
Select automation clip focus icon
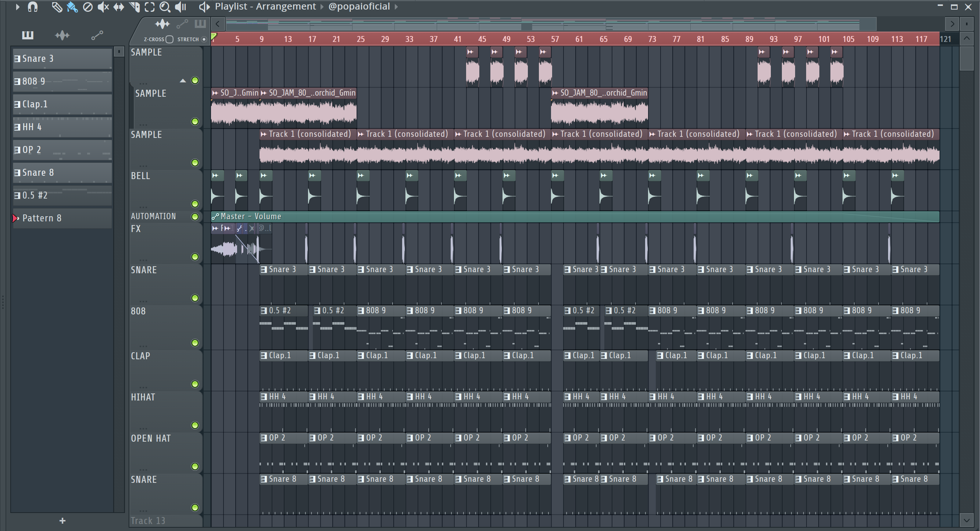coord(183,24)
